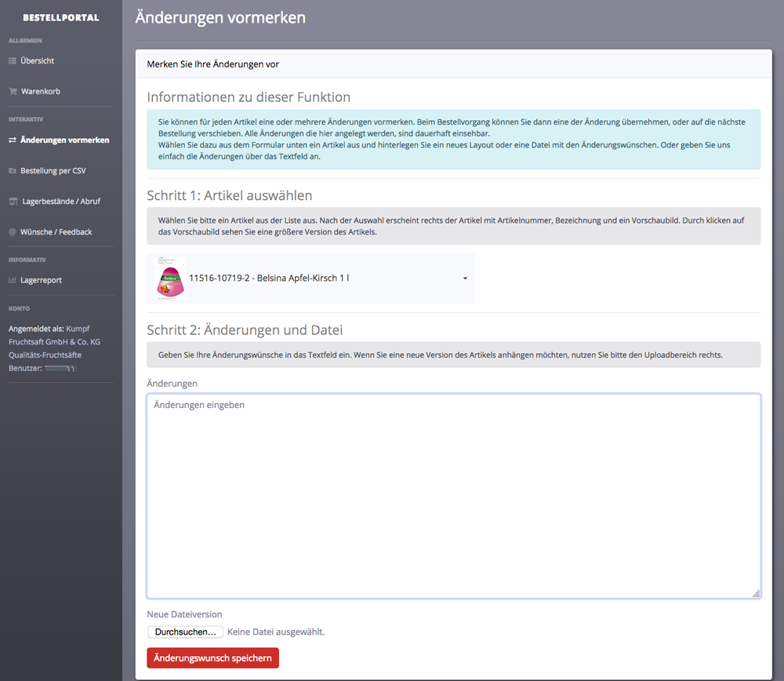Image resolution: width=784 pixels, height=681 pixels.
Task: Click the 'Schritt 2: Änderungen und Datei' heading
Action: [245, 330]
